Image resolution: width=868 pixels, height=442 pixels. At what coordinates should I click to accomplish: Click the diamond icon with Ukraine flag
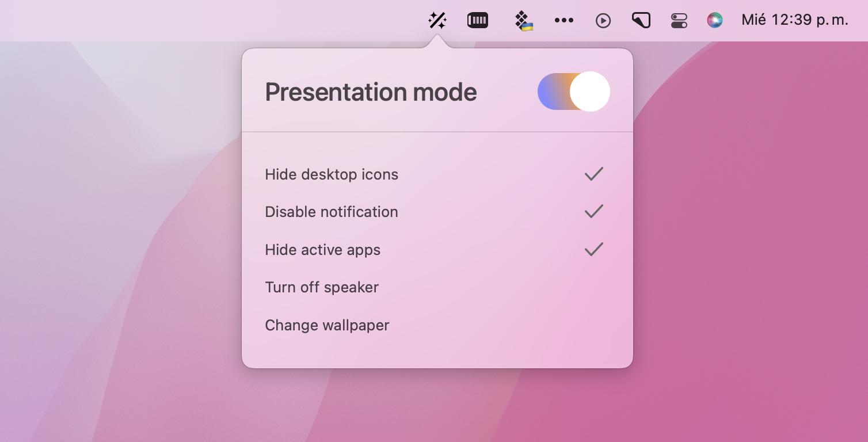(523, 21)
